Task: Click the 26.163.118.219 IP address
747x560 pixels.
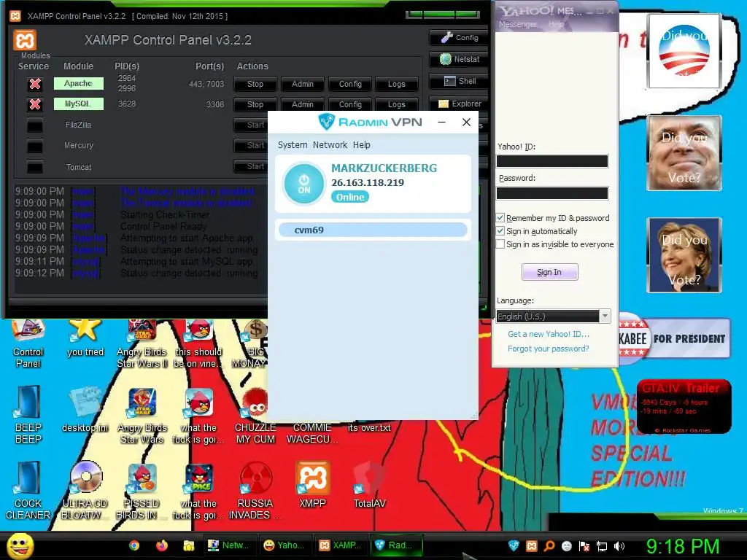Action: point(368,182)
